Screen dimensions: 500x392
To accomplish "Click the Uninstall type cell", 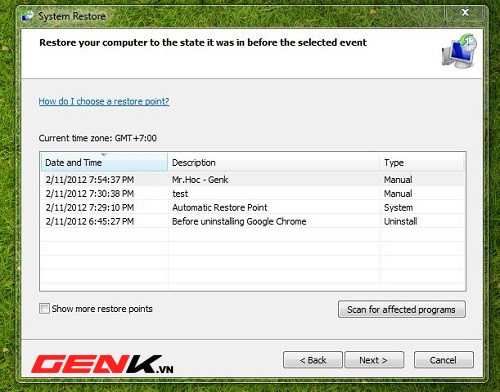I will point(400,222).
